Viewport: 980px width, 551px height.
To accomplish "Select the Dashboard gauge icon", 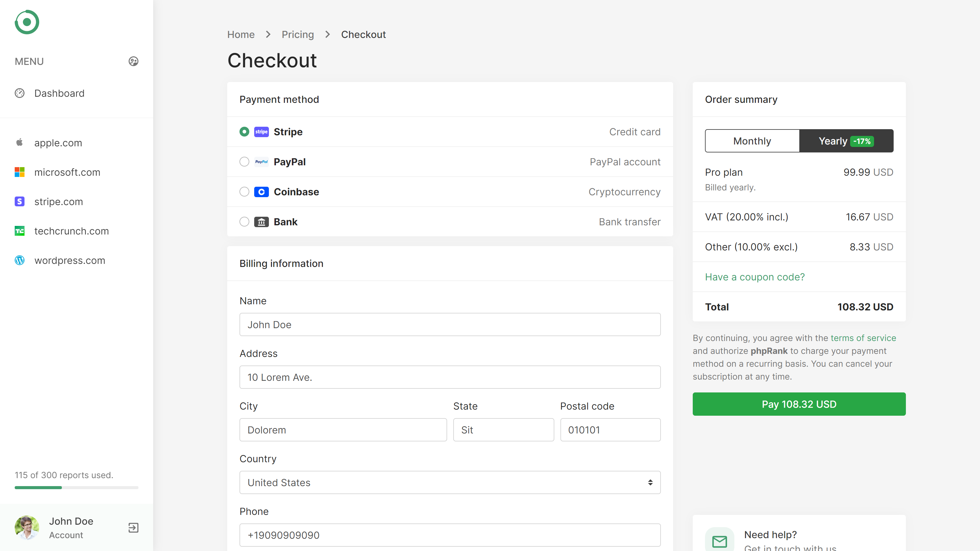I will (x=20, y=93).
